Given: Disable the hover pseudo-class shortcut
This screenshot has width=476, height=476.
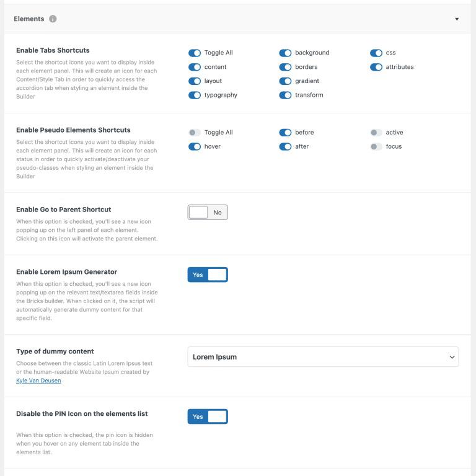Looking at the screenshot, I should pos(195,147).
